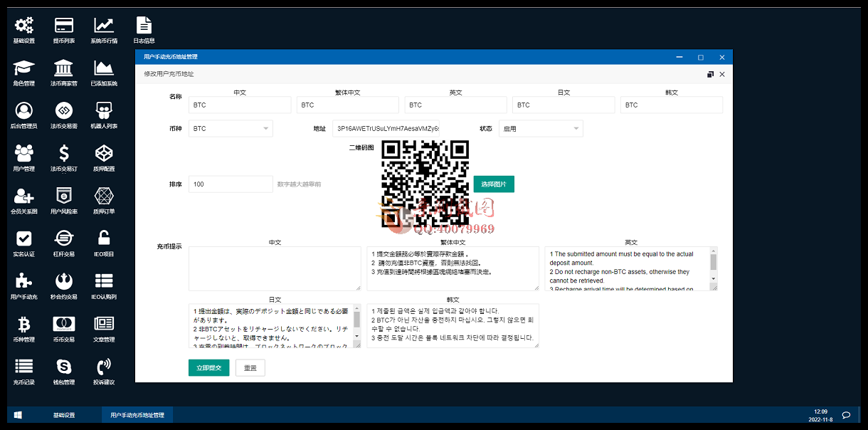This screenshot has height=430, width=868.
Task: Open the 日志信息 document icon
Action: (144, 26)
